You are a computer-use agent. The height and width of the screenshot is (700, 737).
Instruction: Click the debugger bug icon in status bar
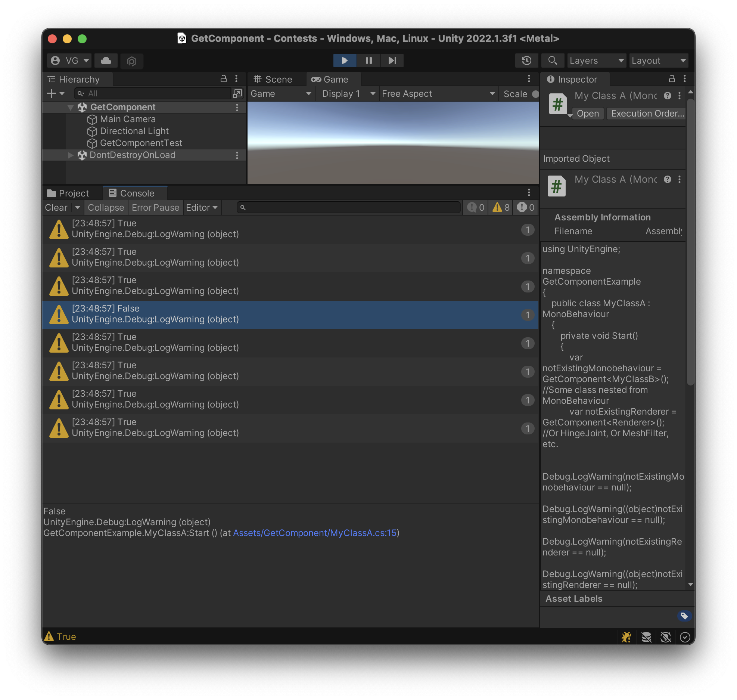[x=626, y=637]
